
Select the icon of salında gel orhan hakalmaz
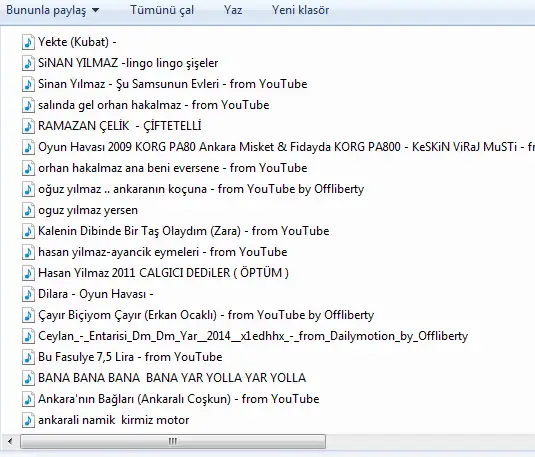28,105
